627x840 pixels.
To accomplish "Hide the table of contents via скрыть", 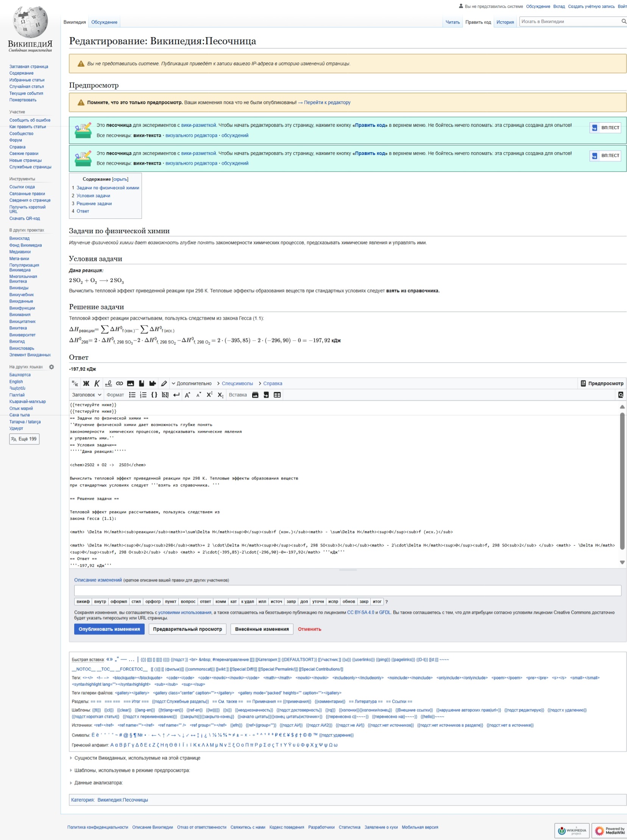I will (x=120, y=179).
